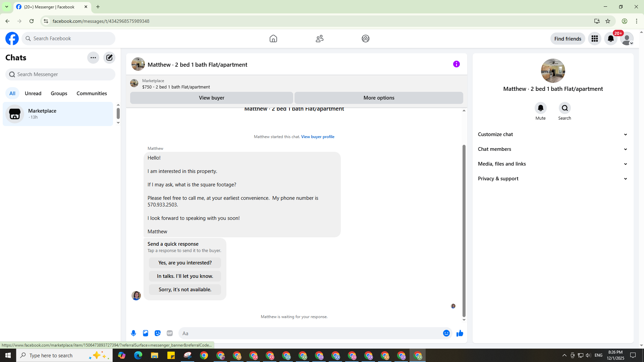
Task: Select the Groups chats filter
Action: [59, 94]
